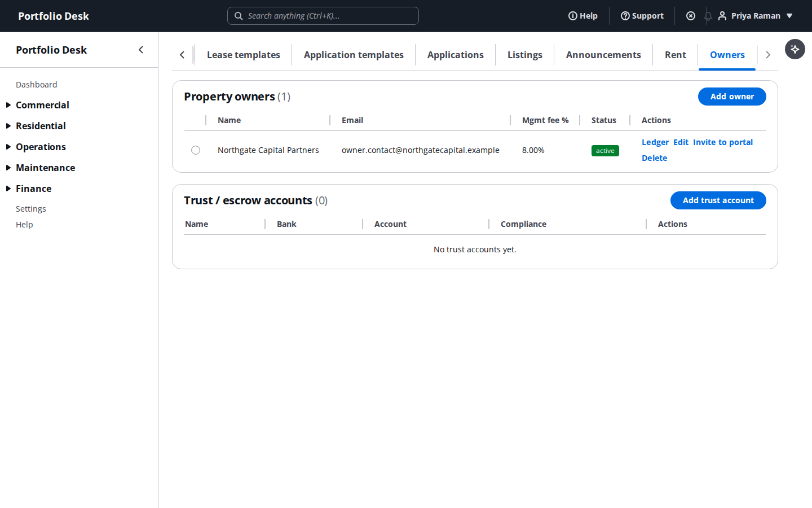Click the Compliance column header

coord(523,224)
